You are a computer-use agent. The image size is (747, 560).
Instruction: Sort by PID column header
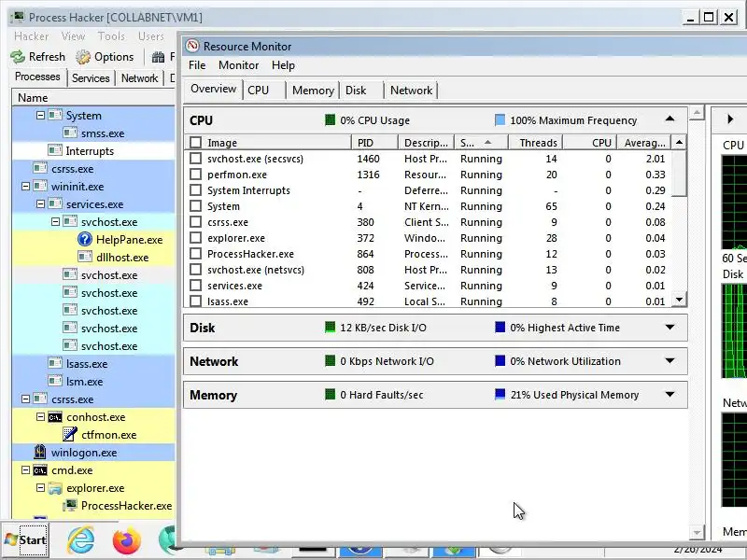[374, 143]
